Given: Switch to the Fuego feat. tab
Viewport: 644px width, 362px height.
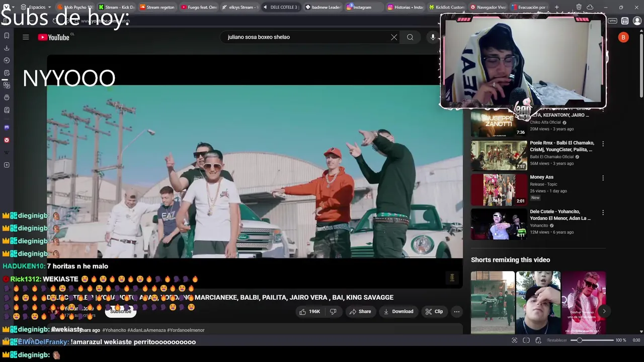Looking at the screenshot, I should click(x=198, y=7).
